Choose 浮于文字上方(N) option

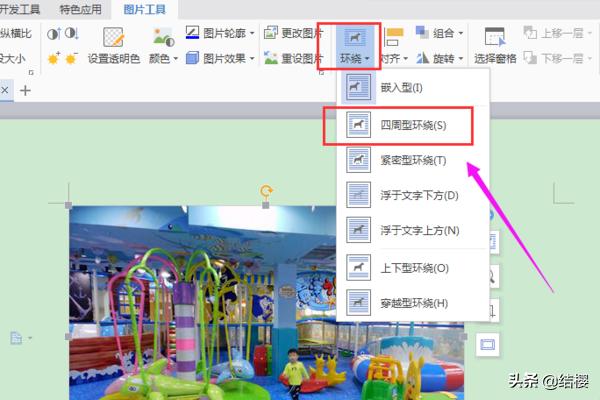click(413, 230)
